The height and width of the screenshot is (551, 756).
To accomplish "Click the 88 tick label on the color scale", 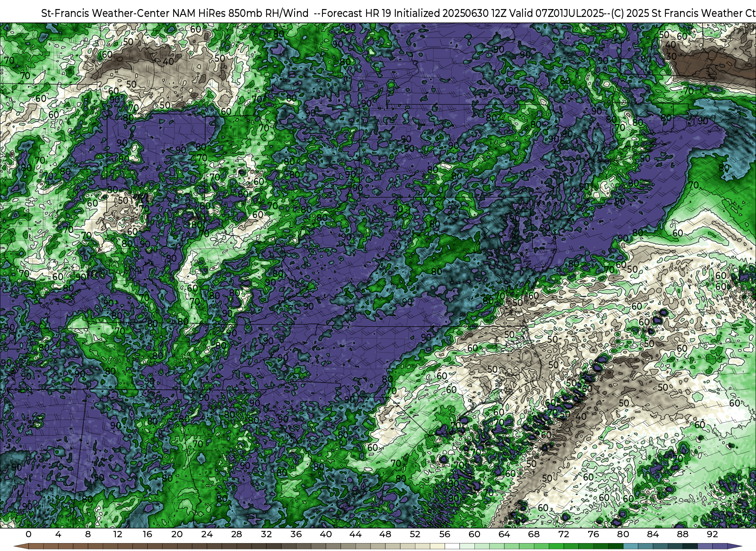I will pos(683,534).
